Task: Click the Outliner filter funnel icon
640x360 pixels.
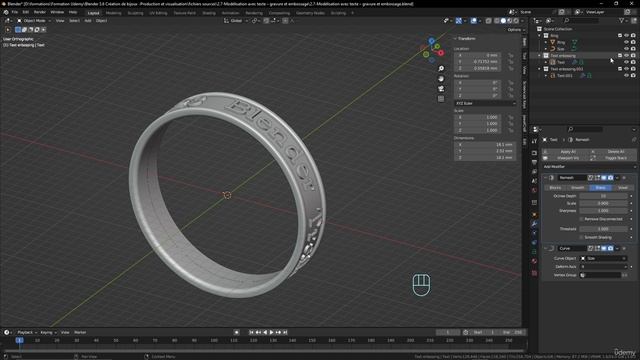Action: coord(621,20)
